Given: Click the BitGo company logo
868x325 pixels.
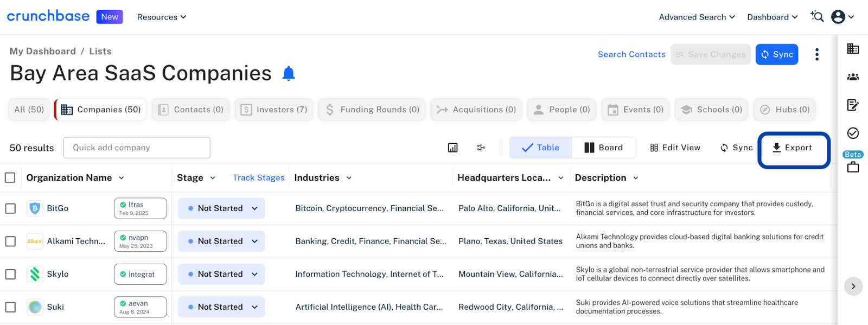Looking at the screenshot, I should (35, 208).
